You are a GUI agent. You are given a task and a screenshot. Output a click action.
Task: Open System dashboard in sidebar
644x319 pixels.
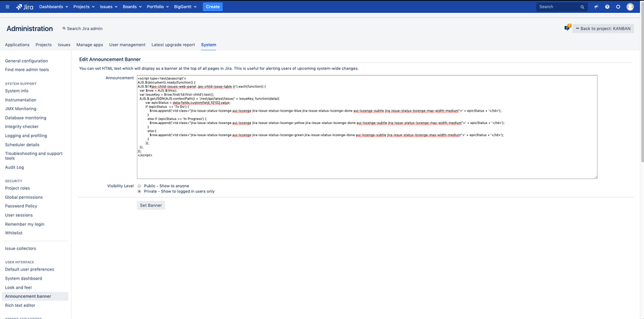23,279
